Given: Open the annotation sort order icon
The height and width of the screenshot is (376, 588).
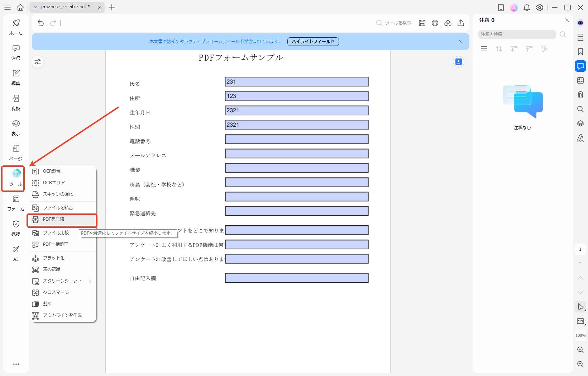Looking at the screenshot, I should [499, 49].
